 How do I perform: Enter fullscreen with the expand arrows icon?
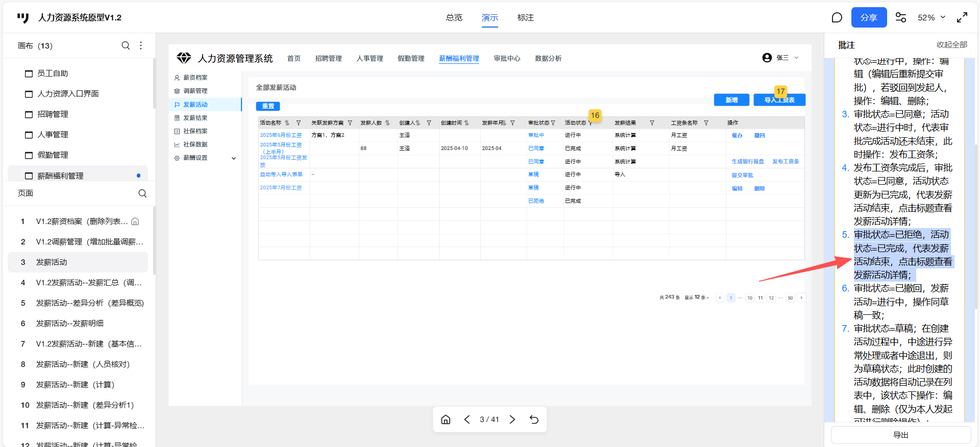point(962,18)
